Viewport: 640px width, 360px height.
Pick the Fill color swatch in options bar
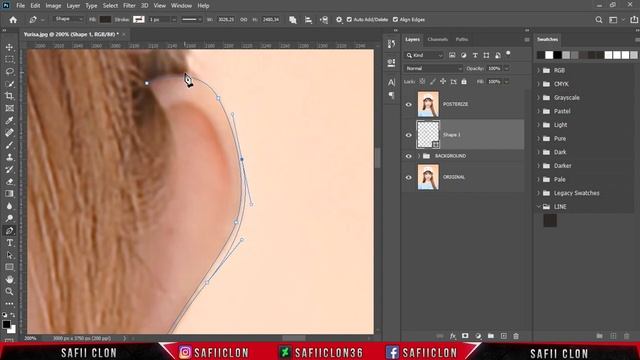click(105, 19)
